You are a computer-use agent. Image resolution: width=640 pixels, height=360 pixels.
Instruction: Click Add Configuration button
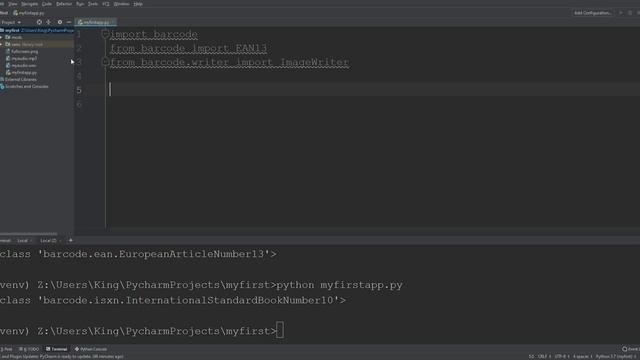(593, 13)
